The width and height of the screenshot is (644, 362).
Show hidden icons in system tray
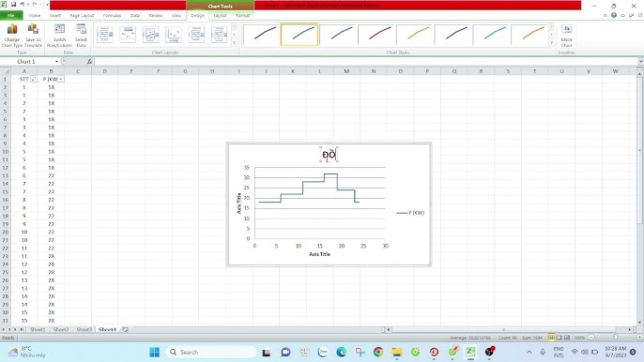(x=529, y=352)
